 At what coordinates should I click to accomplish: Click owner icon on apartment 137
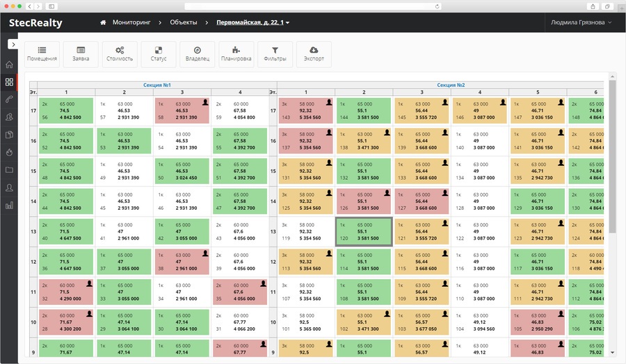[x=328, y=133]
